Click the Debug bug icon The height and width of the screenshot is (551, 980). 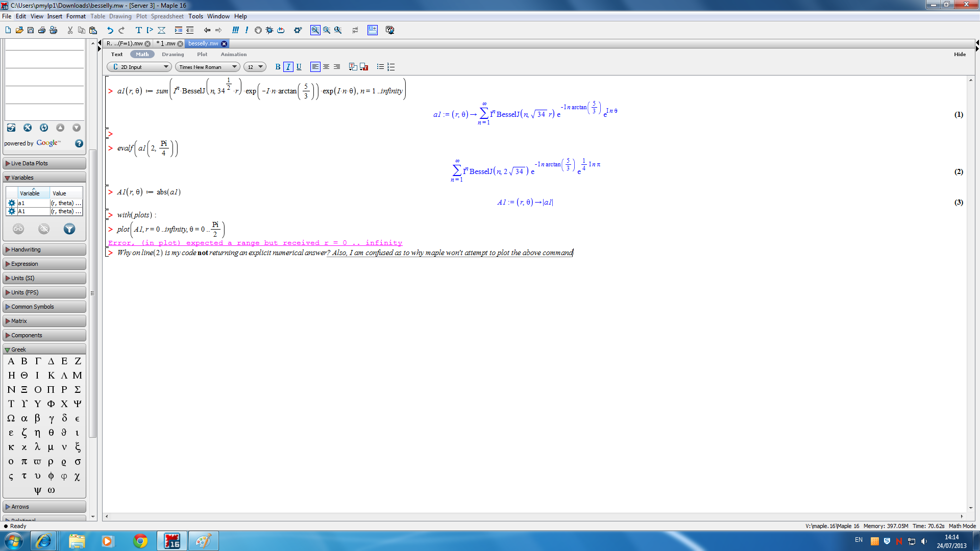[x=269, y=30]
